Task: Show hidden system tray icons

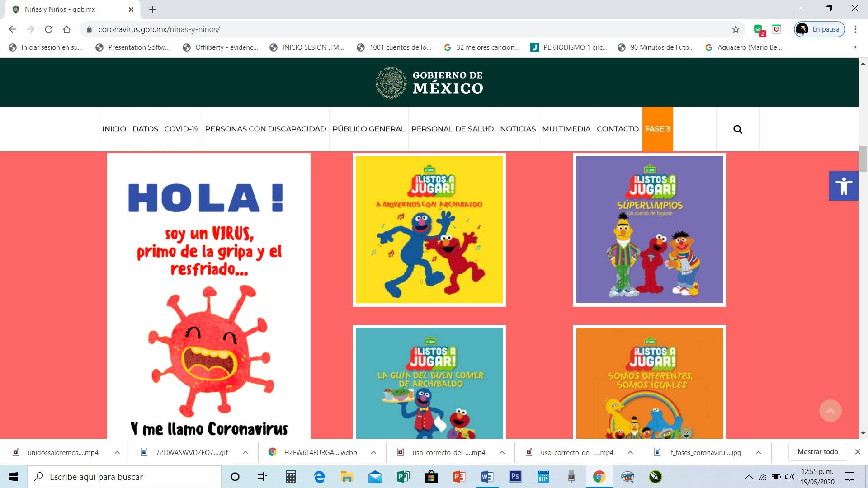Action: pyautogui.click(x=749, y=477)
